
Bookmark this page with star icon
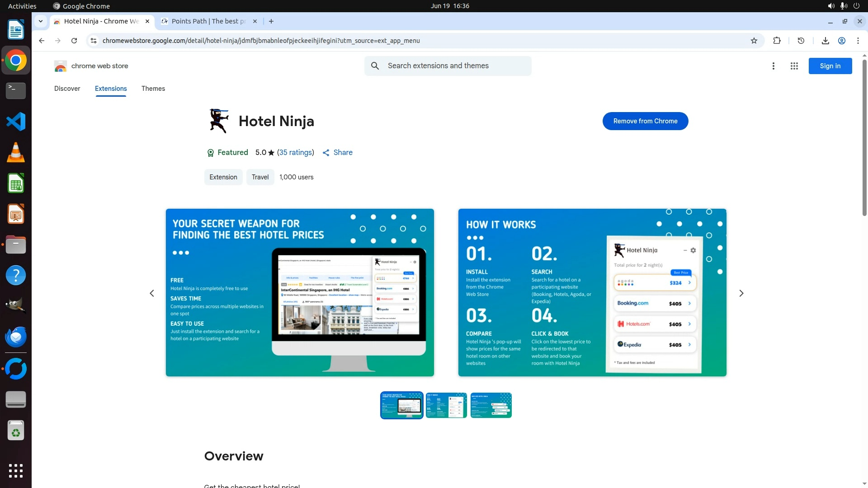pyautogui.click(x=754, y=41)
